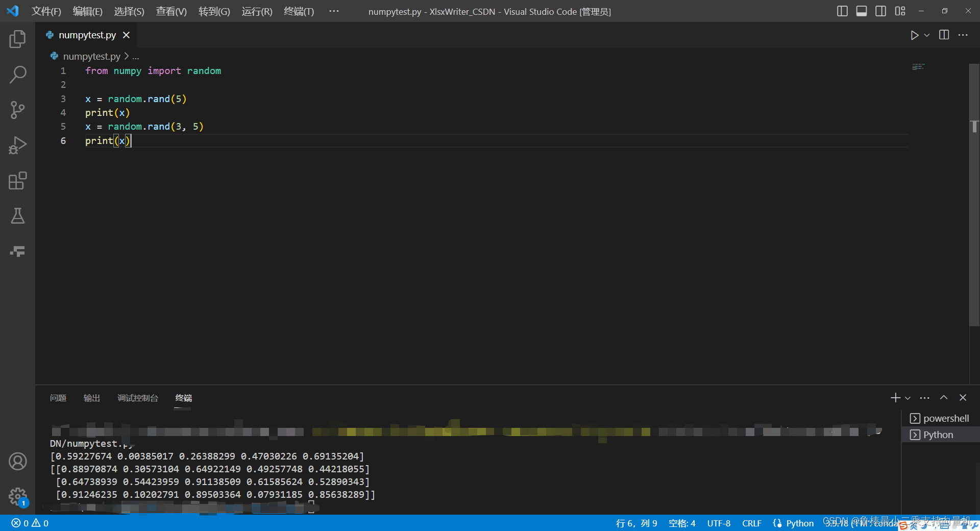
Task: Change the file encoding UTF-8
Action: coord(719,523)
